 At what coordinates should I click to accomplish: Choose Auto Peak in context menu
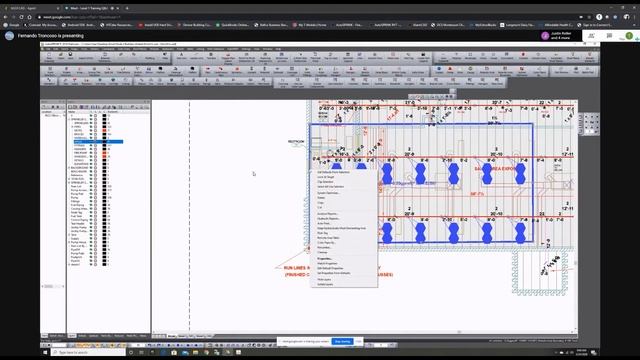pos(324,224)
